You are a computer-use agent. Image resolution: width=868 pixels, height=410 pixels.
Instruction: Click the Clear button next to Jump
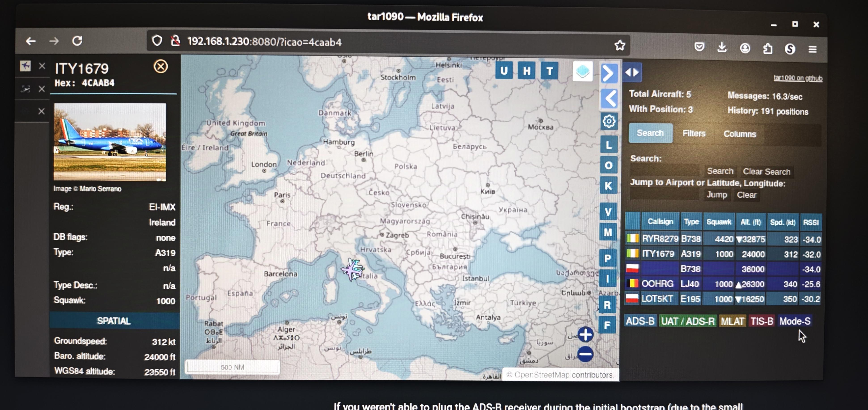(746, 195)
